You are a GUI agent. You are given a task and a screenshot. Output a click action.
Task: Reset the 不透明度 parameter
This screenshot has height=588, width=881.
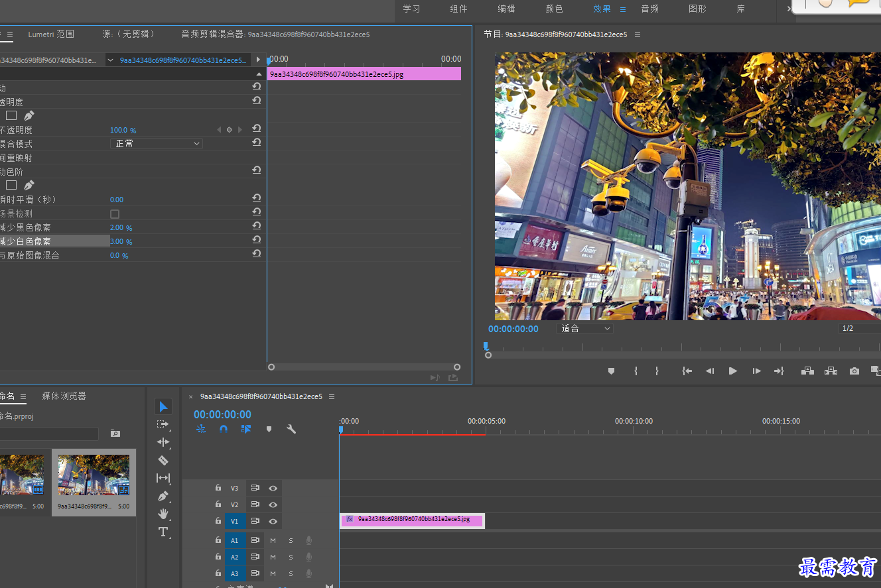257,129
